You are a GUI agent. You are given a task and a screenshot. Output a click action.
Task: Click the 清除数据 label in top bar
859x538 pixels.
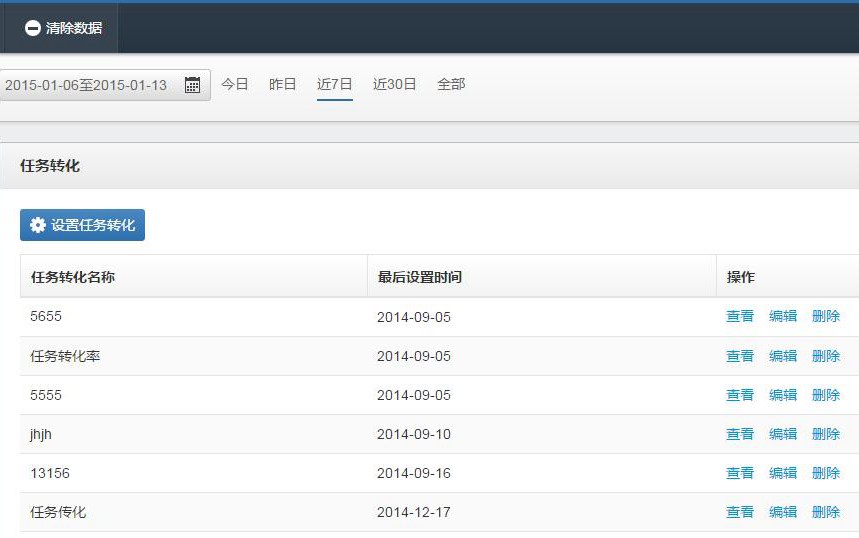[x=74, y=28]
